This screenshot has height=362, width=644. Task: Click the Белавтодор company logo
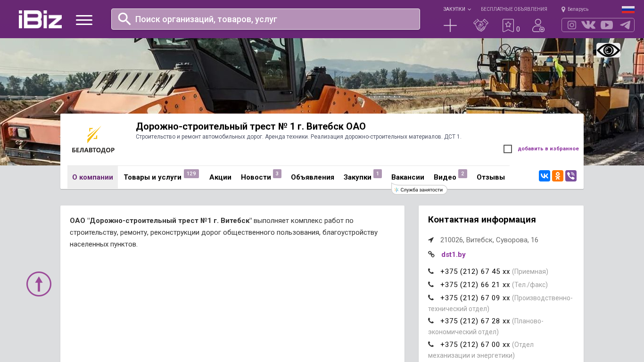click(93, 140)
